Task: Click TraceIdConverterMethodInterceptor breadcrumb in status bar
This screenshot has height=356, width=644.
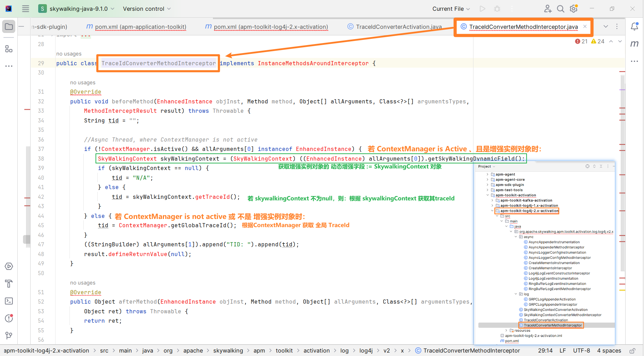Action: pyautogui.click(x=468, y=351)
